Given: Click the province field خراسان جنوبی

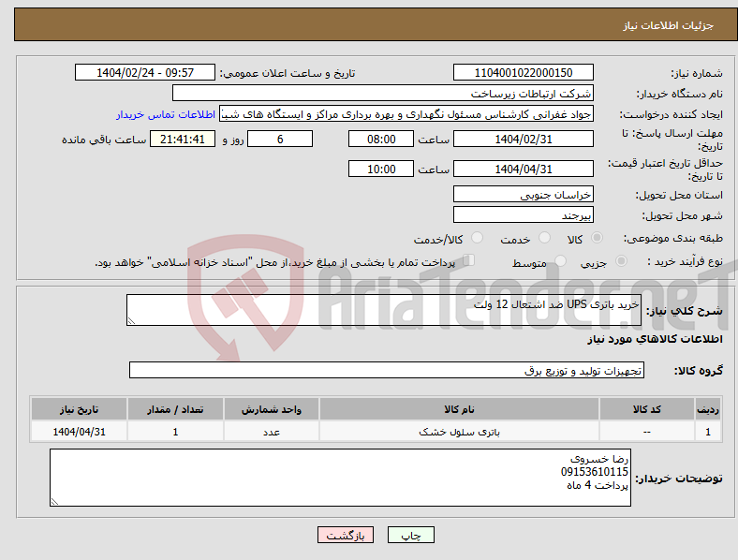Looking at the screenshot, I should [x=523, y=194].
